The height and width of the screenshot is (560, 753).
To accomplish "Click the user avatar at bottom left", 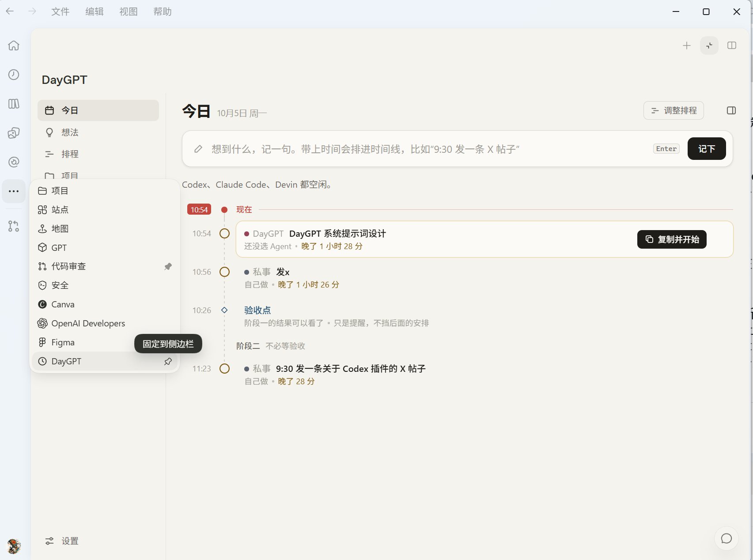I will click(x=14, y=546).
